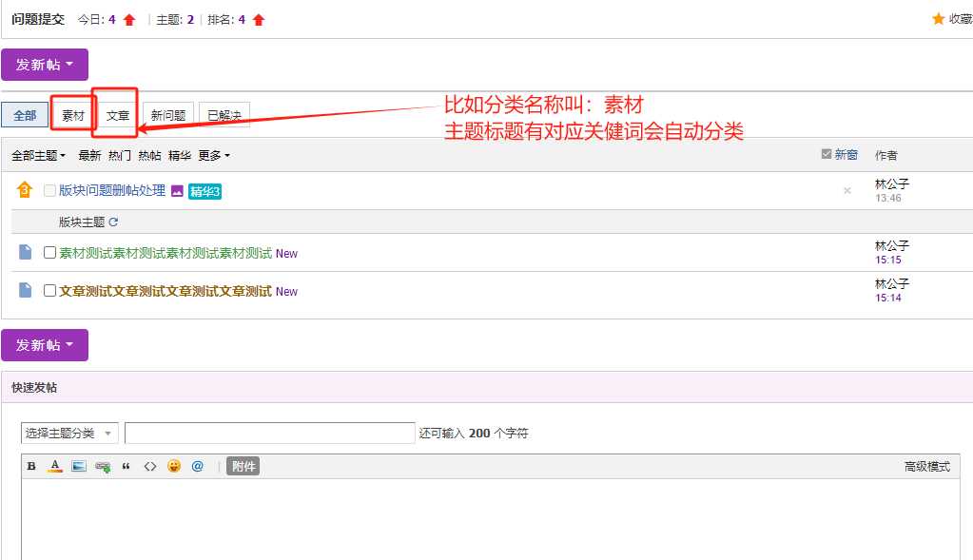Click author 林公子 on 15:14 row
Image resolution: width=973 pixels, height=560 pixels.
[x=892, y=283]
